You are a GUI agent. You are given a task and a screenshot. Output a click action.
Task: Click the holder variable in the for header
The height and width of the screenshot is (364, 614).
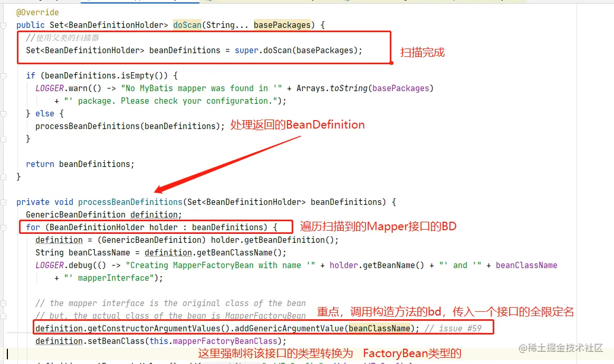point(164,227)
